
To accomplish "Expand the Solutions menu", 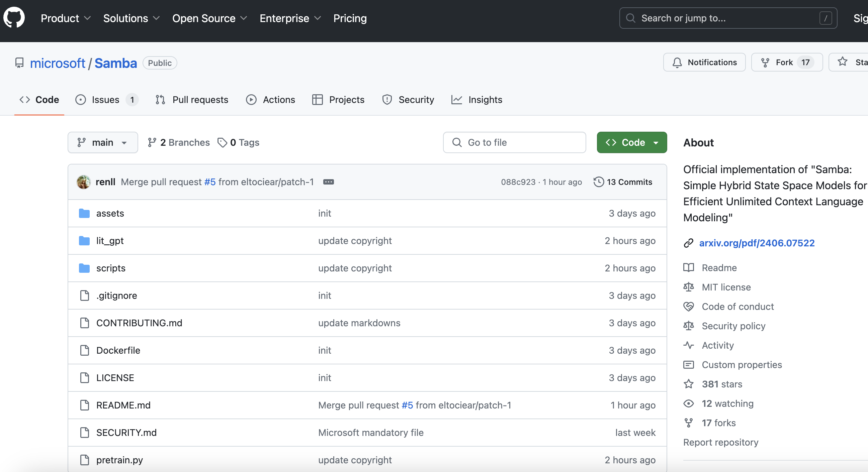I will [x=132, y=18].
